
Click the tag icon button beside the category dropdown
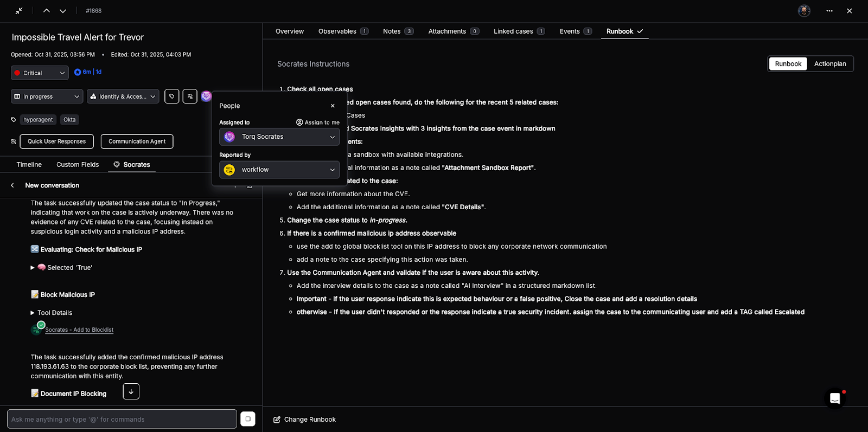tap(172, 96)
